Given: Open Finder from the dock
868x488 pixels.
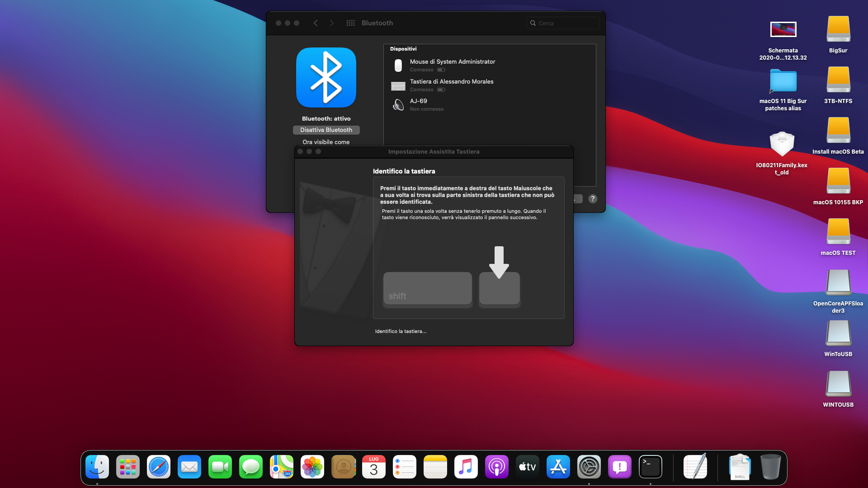Looking at the screenshot, I should 97,467.
